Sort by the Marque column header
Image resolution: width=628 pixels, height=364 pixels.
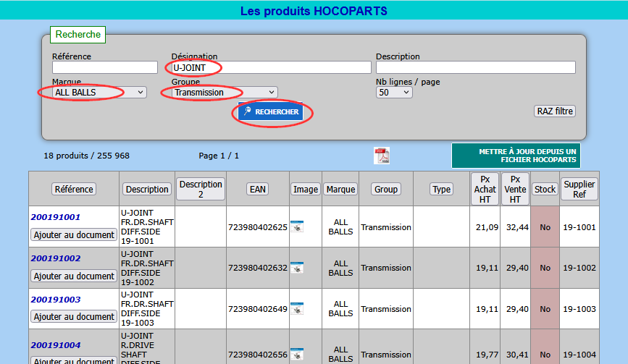pyautogui.click(x=340, y=189)
